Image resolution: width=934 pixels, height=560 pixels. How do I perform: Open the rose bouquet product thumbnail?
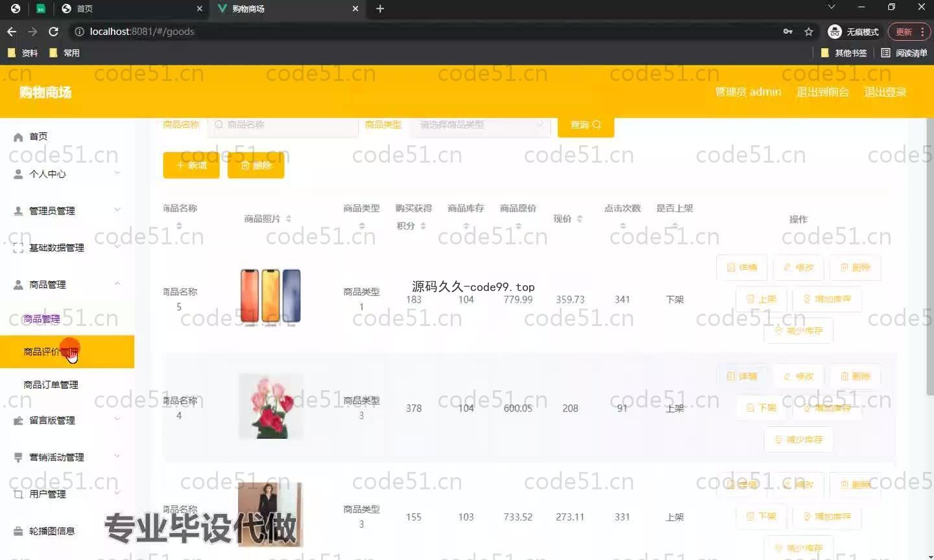(x=270, y=406)
